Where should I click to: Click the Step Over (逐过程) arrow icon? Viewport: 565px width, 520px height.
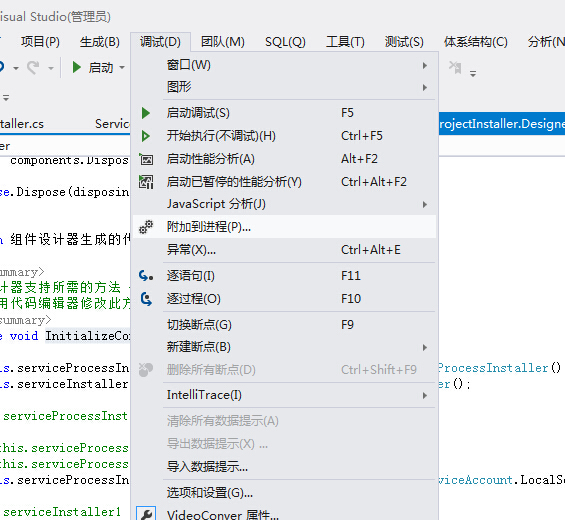pos(146,299)
